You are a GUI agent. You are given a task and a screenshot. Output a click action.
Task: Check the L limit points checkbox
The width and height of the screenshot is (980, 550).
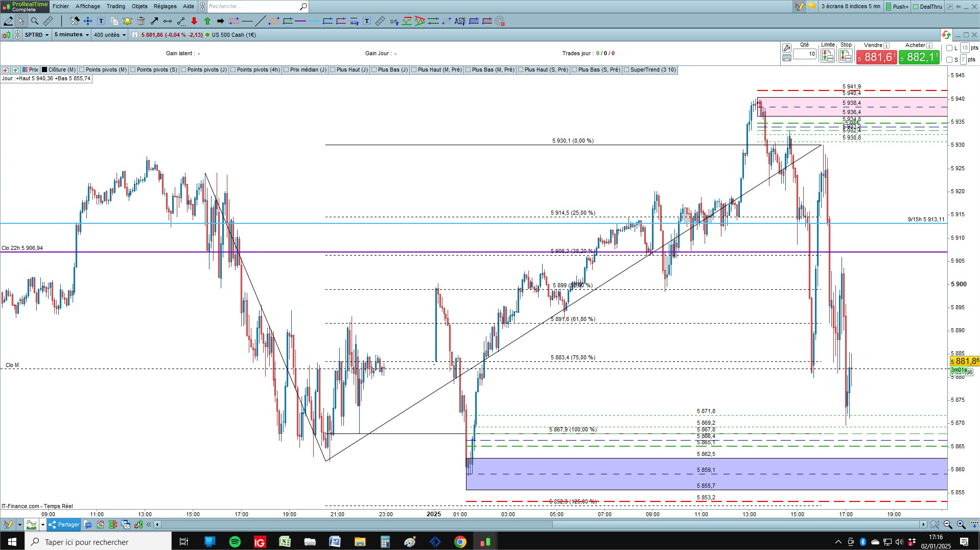click(949, 48)
